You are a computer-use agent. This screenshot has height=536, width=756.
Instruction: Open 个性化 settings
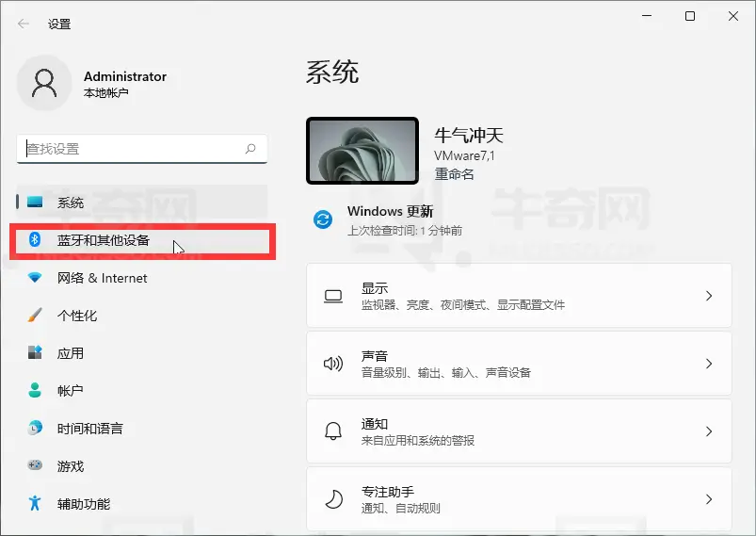click(x=142, y=315)
